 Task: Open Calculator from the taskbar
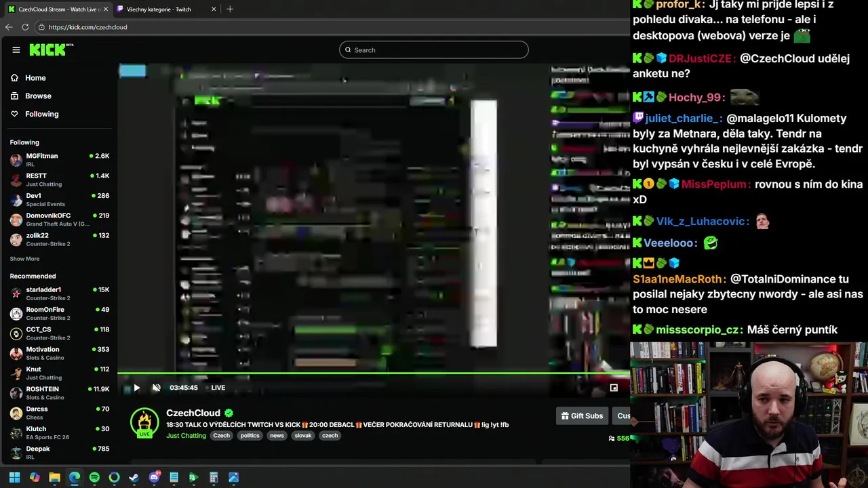(214, 478)
